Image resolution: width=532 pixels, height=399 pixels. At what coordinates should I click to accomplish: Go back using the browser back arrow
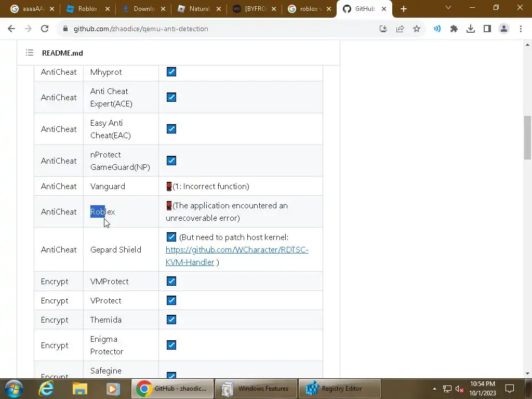tap(11, 29)
